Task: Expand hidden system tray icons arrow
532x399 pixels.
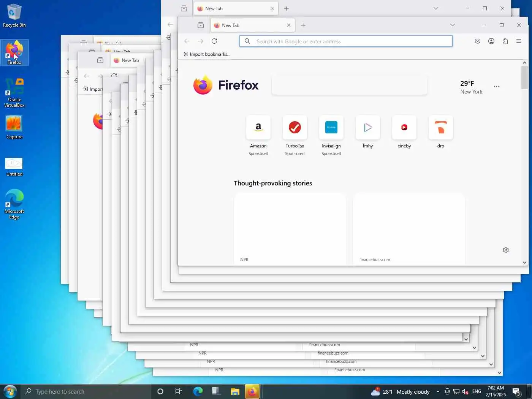Action: pyautogui.click(x=438, y=391)
